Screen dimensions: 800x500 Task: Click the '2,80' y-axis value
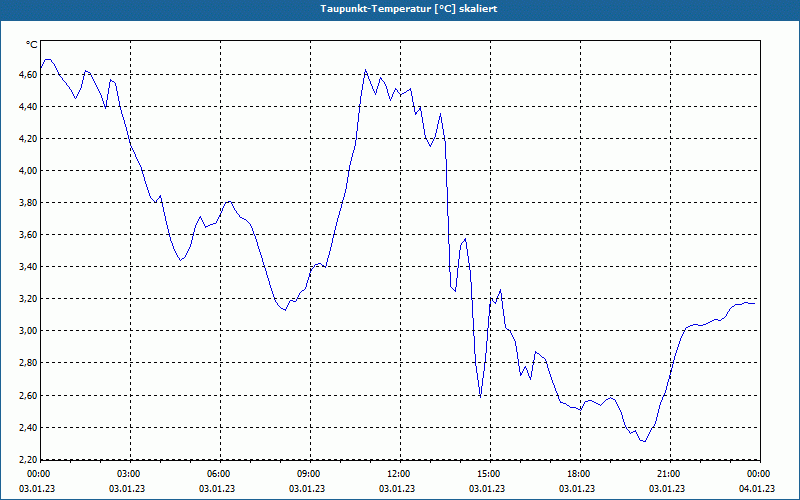coord(29,363)
